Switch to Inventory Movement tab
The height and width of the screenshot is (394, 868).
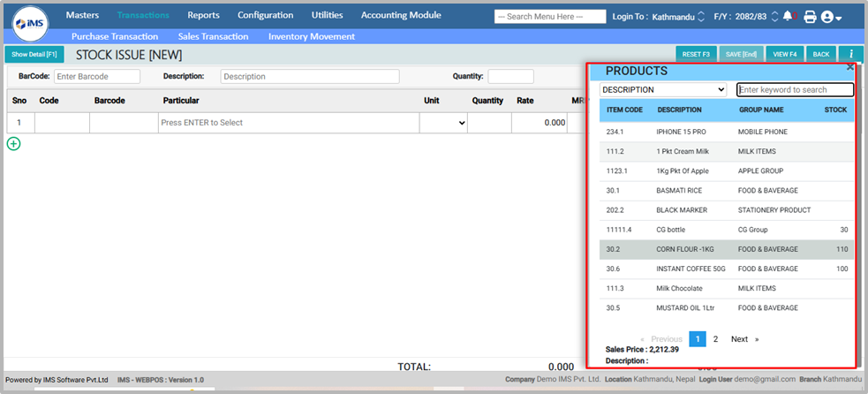311,36
